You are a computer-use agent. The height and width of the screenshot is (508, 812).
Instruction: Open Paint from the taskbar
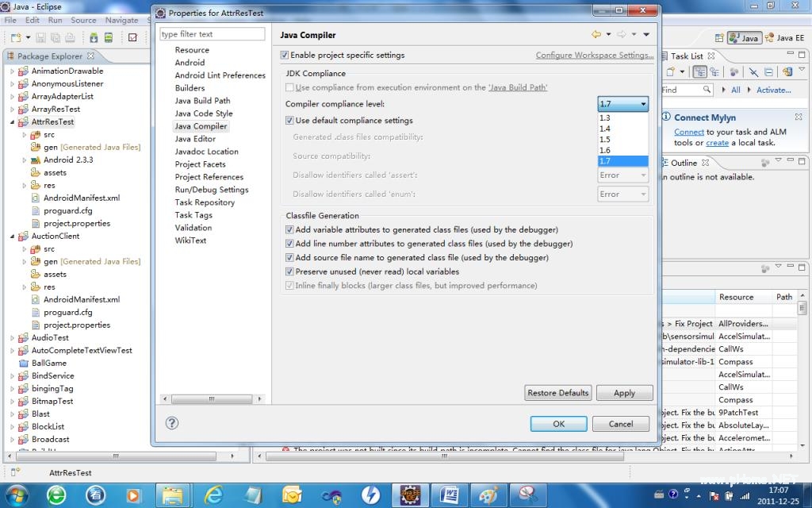[488, 495]
